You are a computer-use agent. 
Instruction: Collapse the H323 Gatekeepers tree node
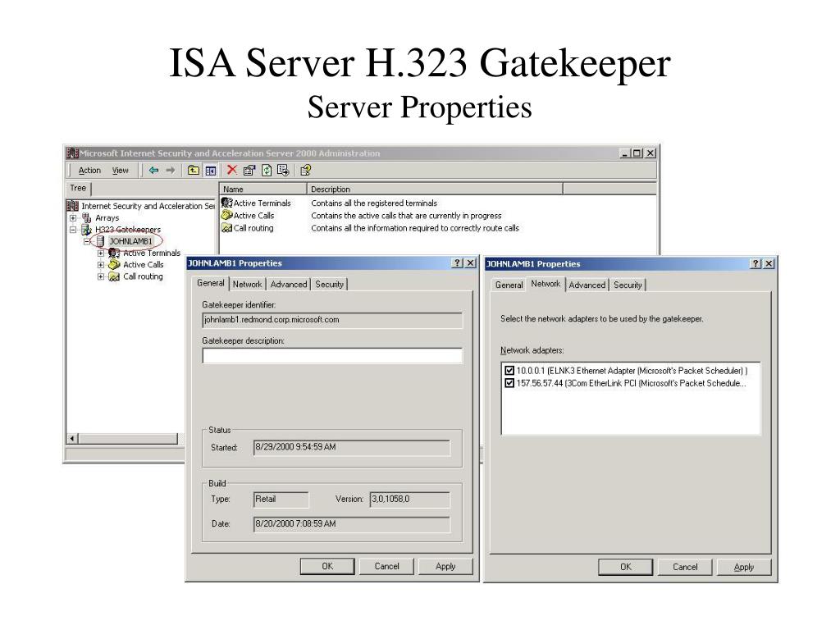73,230
